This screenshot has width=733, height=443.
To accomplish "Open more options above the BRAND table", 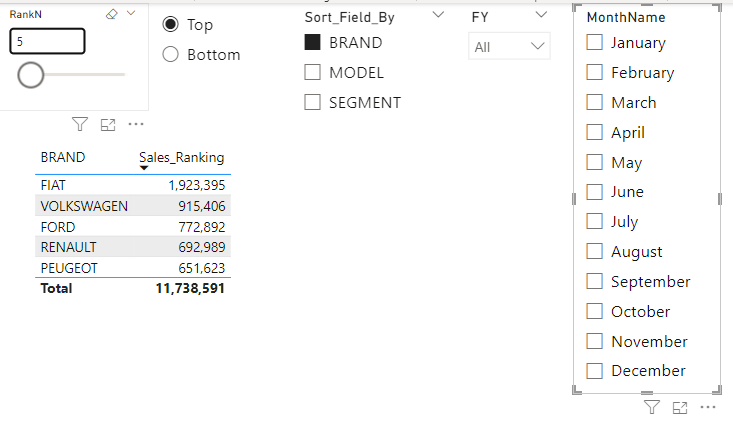I will pyautogui.click(x=136, y=125).
